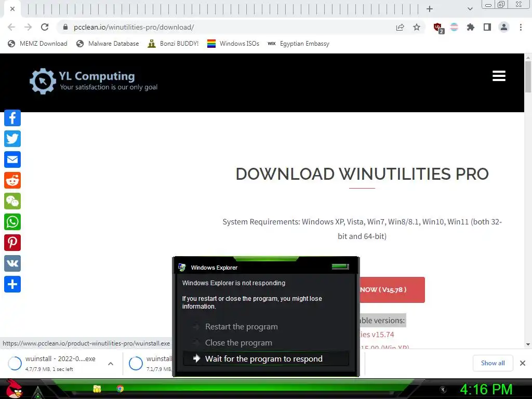Click the Windows Explorer dialog progress indicator

click(x=340, y=267)
